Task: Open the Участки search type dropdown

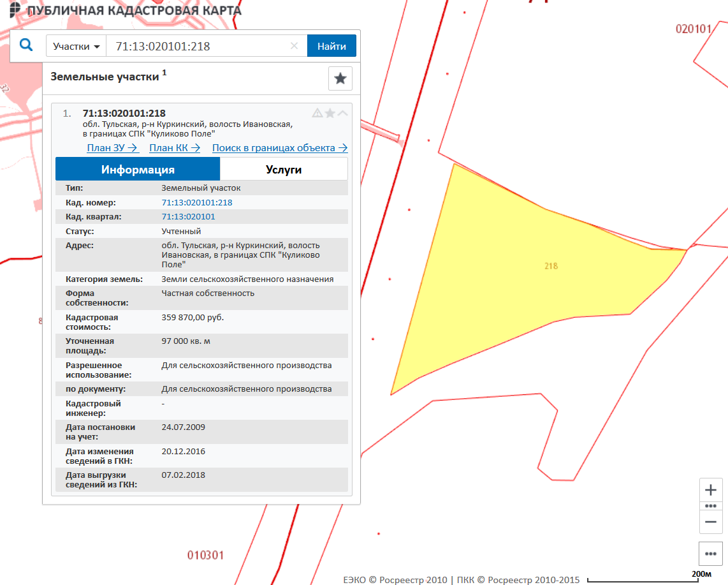Action: pos(76,47)
